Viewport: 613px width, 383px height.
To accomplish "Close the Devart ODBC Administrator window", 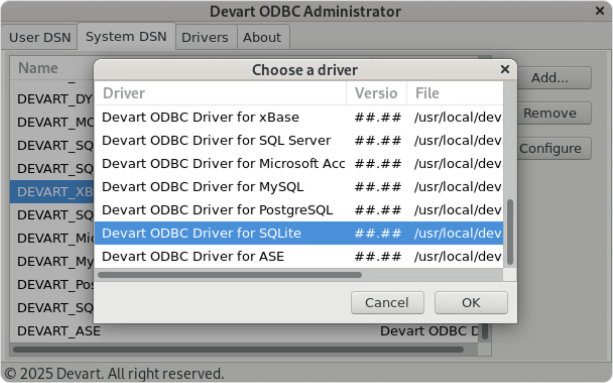I will point(600,11).
